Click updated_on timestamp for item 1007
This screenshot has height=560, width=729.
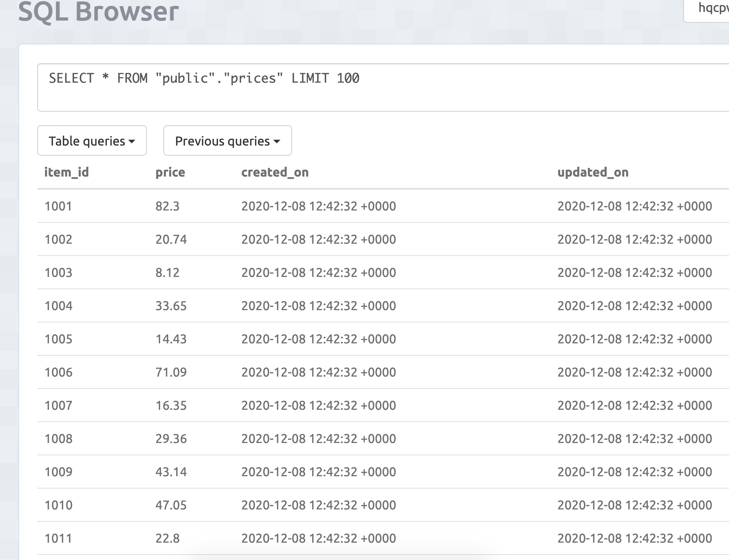click(634, 405)
